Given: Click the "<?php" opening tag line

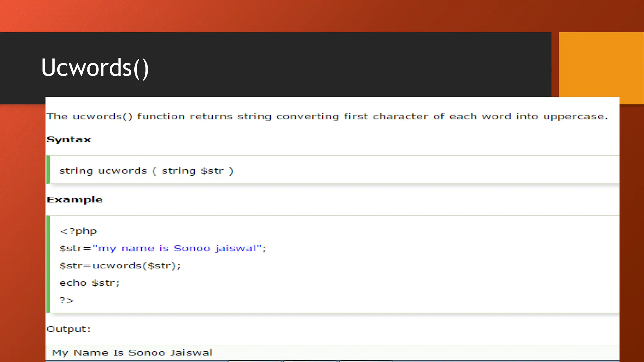Looking at the screenshot, I should point(78,231).
